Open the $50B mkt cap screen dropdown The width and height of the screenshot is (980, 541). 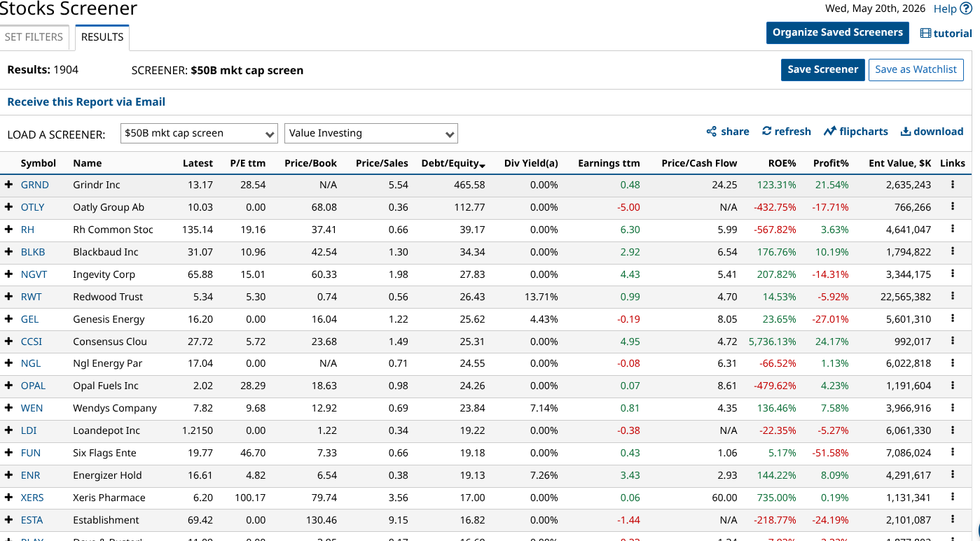[199, 134]
